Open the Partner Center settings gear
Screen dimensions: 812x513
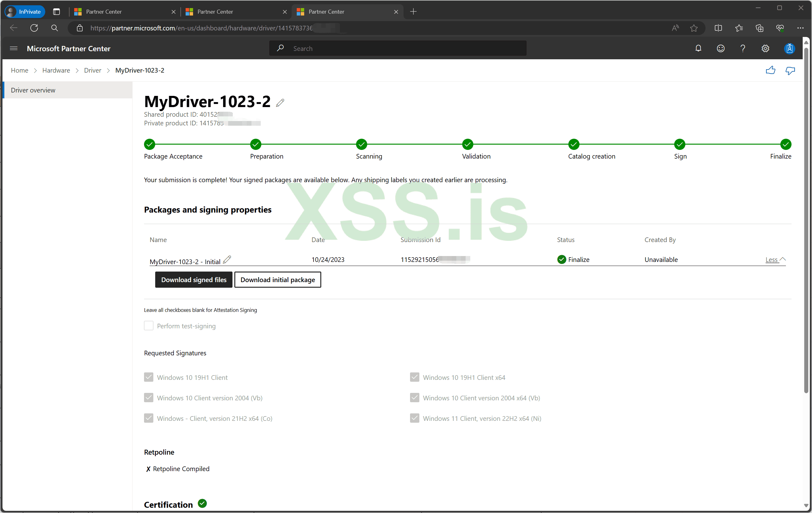coord(765,48)
